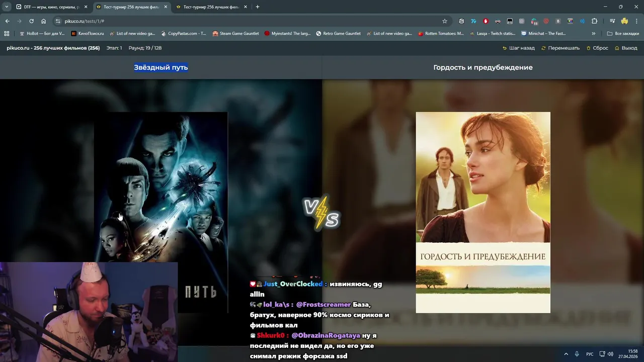Click Выход to exit the test
This screenshot has height=362, width=644.
(626, 48)
